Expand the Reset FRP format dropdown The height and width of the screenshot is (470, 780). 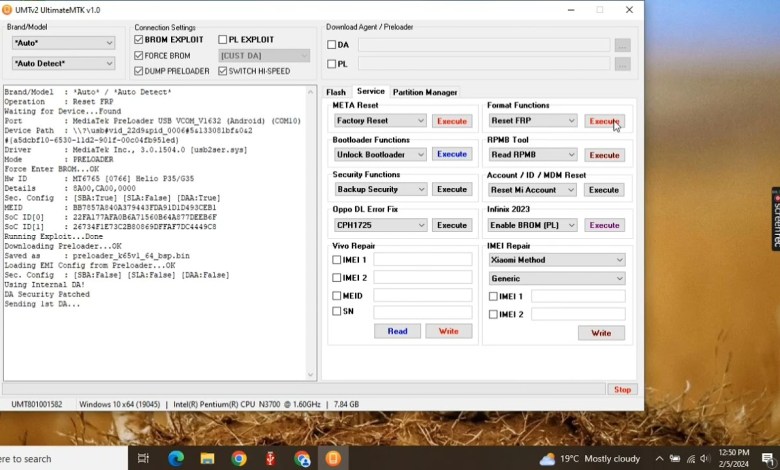tap(533, 121)
